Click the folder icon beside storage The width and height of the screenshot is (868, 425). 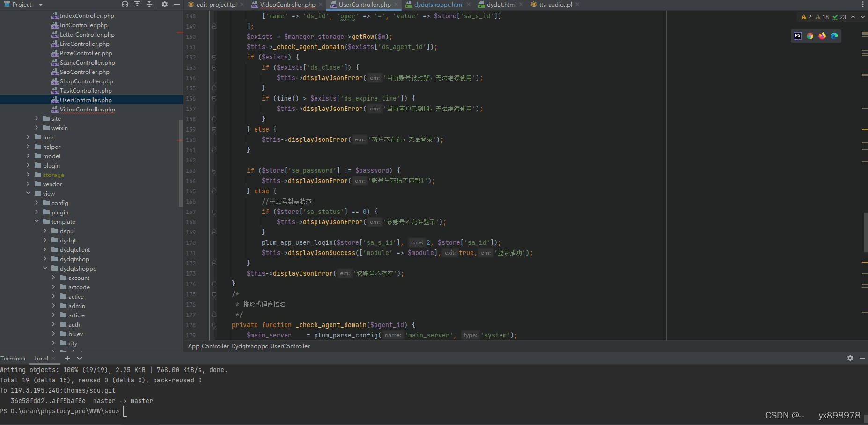click(x=38, y=175)
